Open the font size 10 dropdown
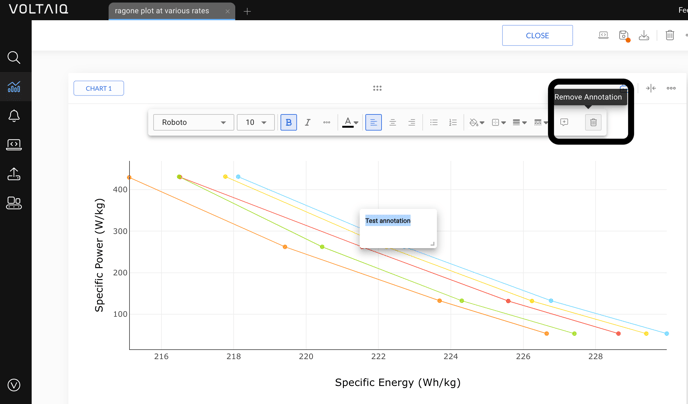 (x=256, y=123)
